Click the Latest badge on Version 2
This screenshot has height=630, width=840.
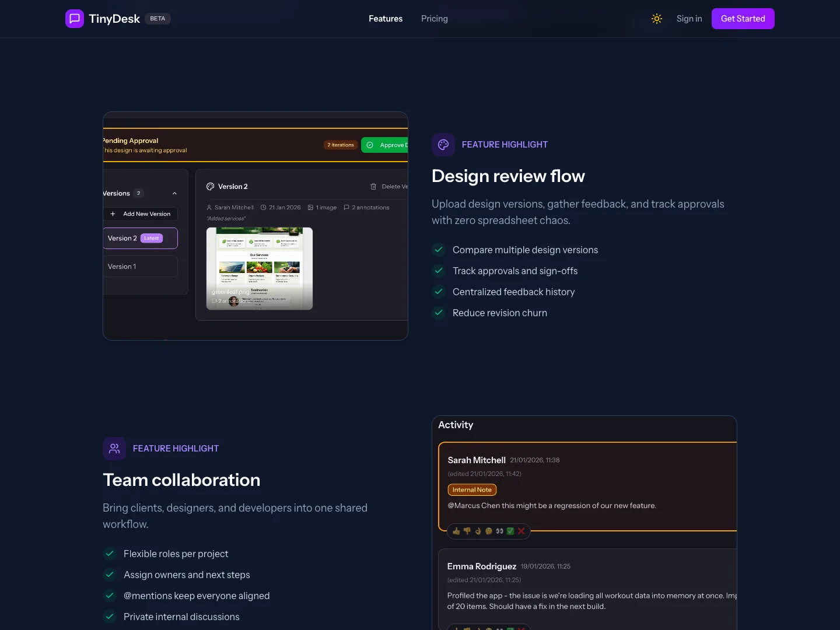click(x=152, y=239)
